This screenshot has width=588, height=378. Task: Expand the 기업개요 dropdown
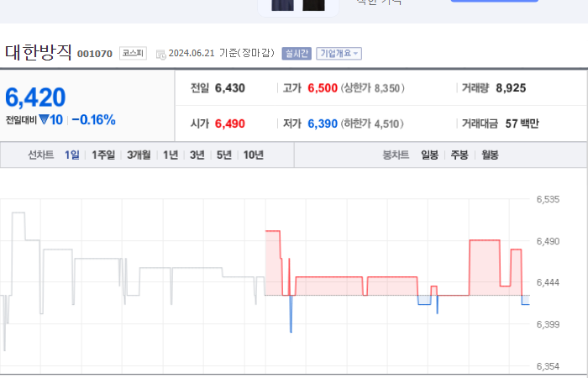[339, 54]
